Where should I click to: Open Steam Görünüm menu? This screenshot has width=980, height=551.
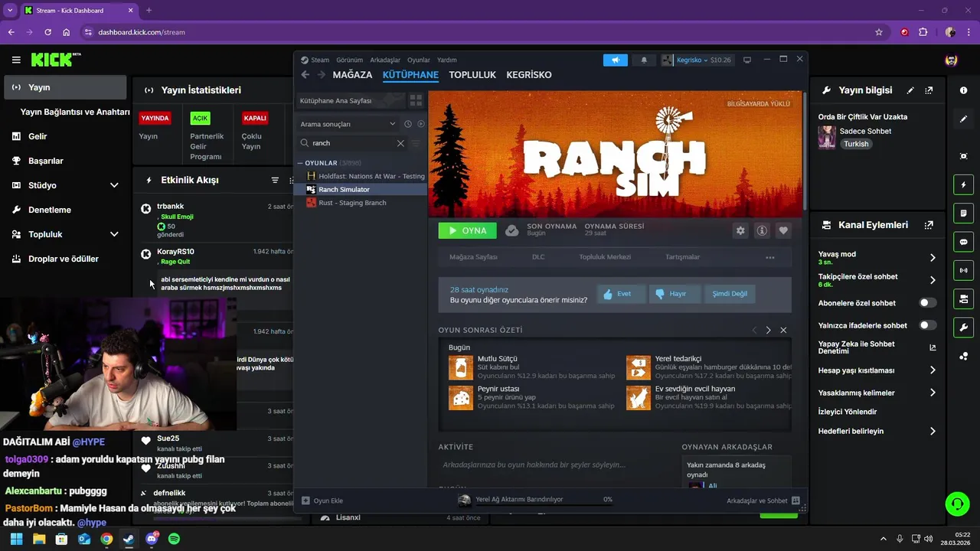coord(349,60)
